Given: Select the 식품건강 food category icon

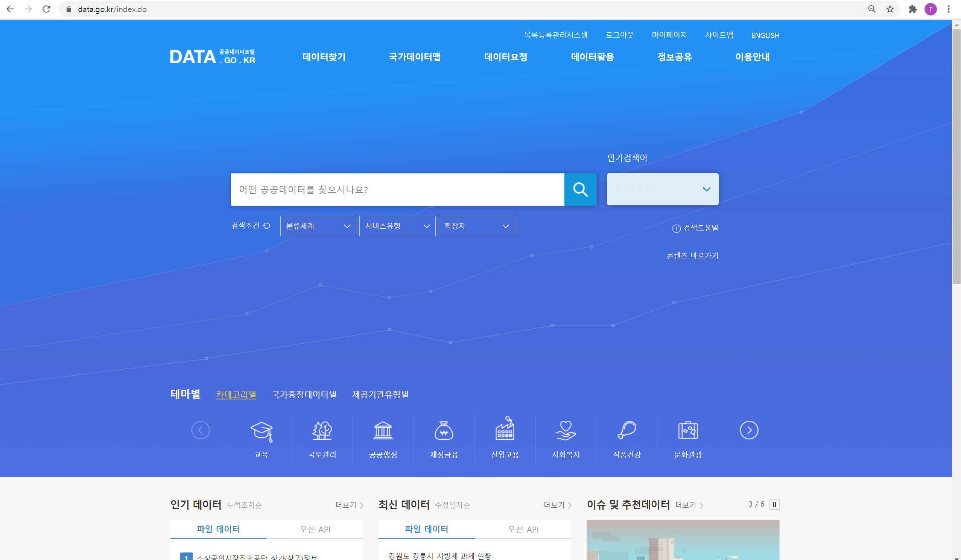Looking at the screenshot, I should 626,431.
